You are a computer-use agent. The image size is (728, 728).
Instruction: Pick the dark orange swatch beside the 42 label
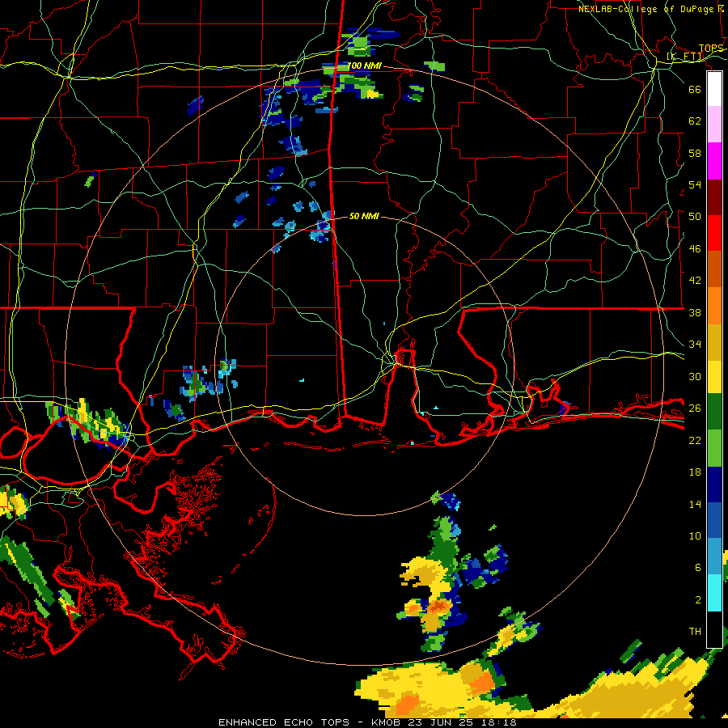(714, 269)
